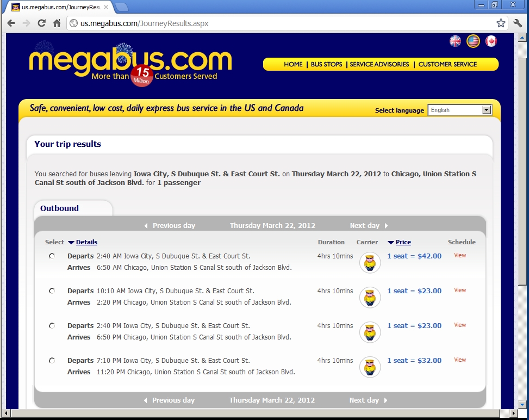The width and height of the screenshot is (529, 420).
Task: View schedule for the 10:10 AM trip
Action: click(x=460, y=290)
